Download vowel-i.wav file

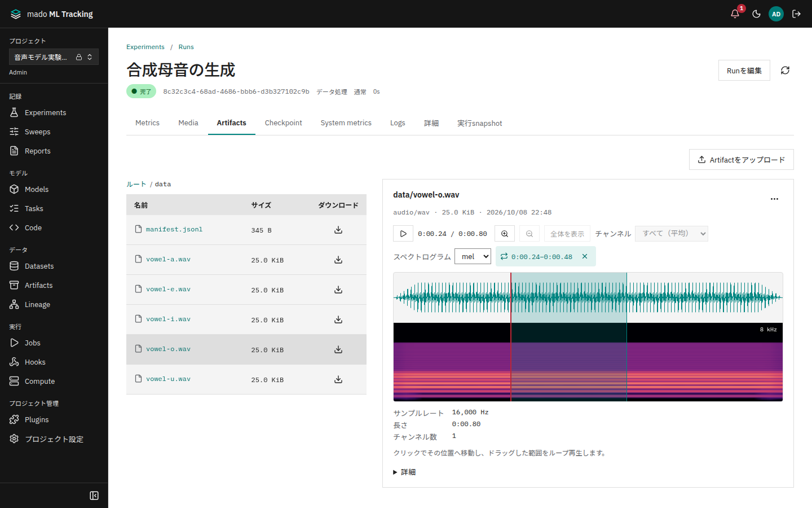coord(338,319)
